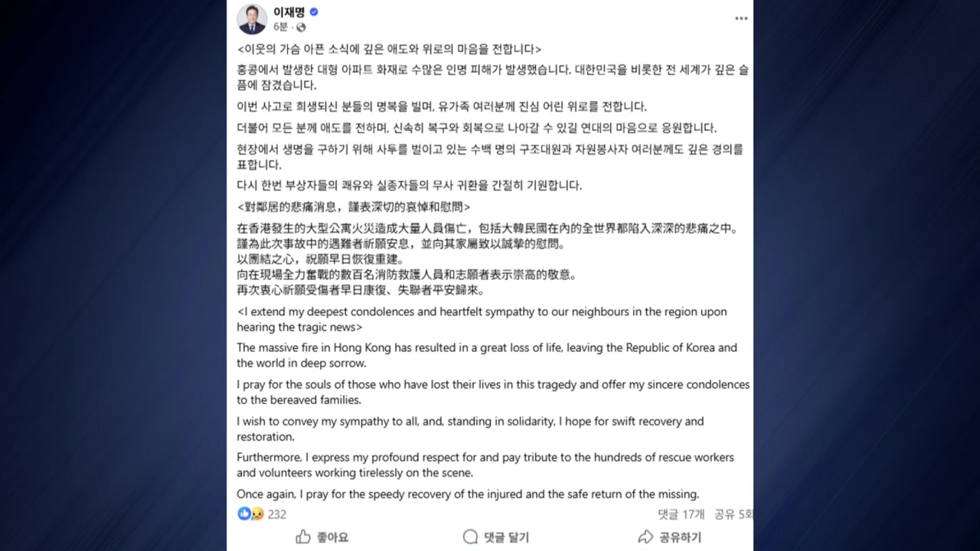This screenshot has width=980, height=551.
Task: Click the 이재명 profile picture
Action: (252, 19)
